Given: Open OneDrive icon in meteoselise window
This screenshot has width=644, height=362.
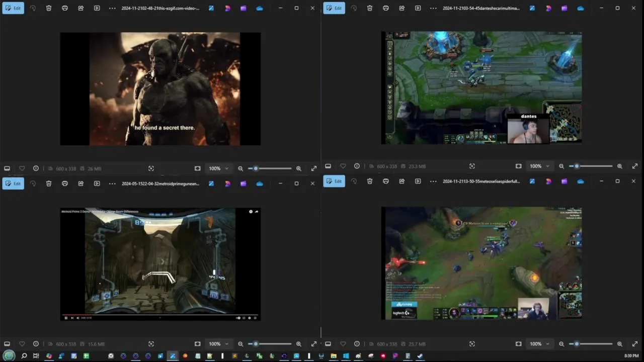Looking at the screenshot, I should (x=581, y=181).
